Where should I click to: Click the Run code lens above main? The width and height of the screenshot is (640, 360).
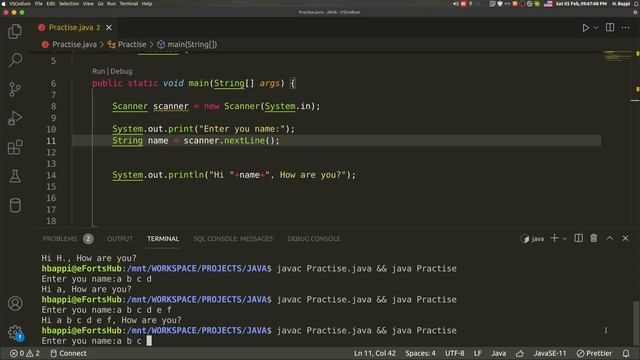(98, 71)
